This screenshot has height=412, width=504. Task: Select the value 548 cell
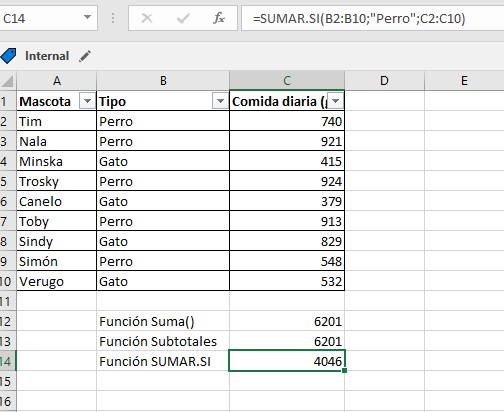tap(287, 261)
